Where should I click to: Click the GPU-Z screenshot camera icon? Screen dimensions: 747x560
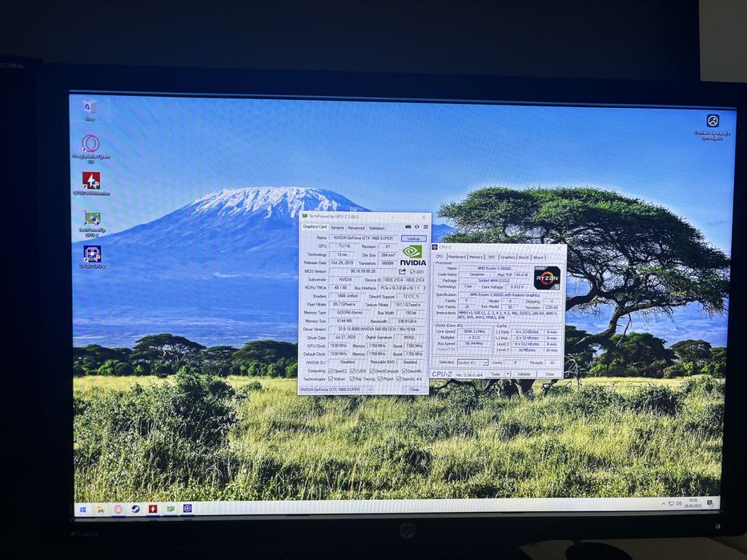(408, 227)
